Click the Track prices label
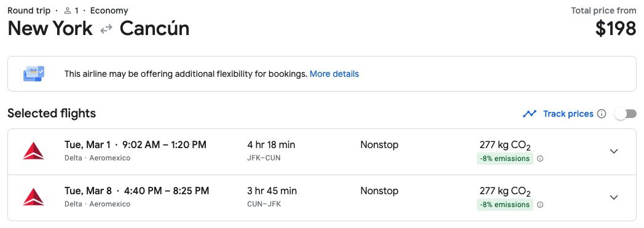The width and height of the screenshot is (644, 228). tap(568, 114)
